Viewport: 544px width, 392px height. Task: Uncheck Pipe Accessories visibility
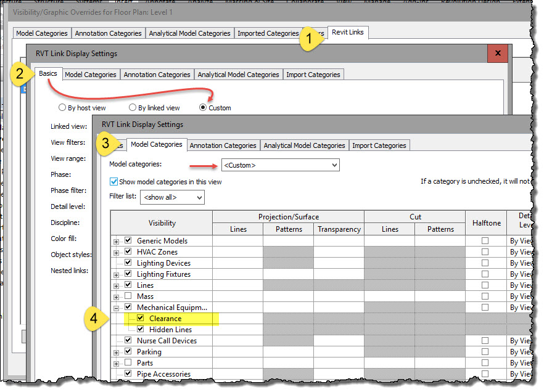coord(128,374)
